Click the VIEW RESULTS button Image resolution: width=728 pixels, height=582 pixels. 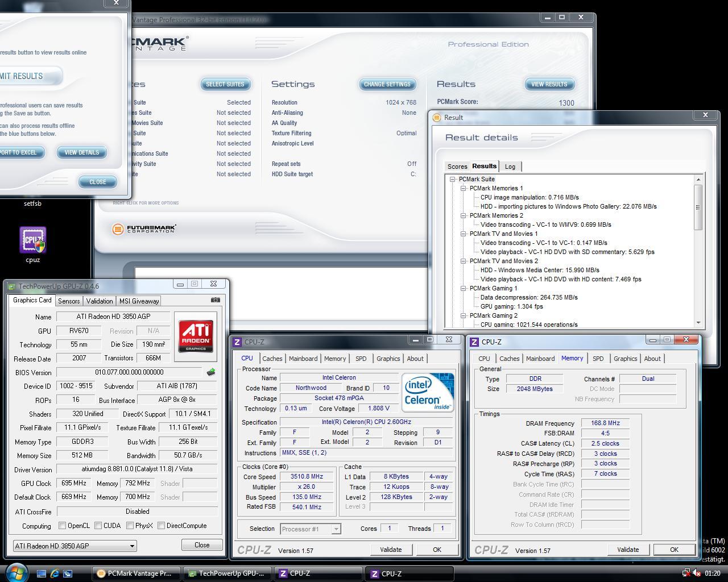pos(549,84)
